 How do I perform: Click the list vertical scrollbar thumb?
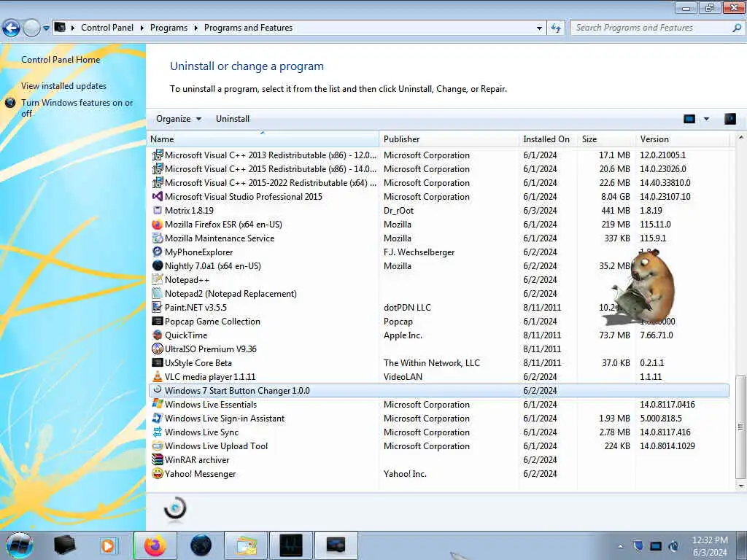coord(740,427)
